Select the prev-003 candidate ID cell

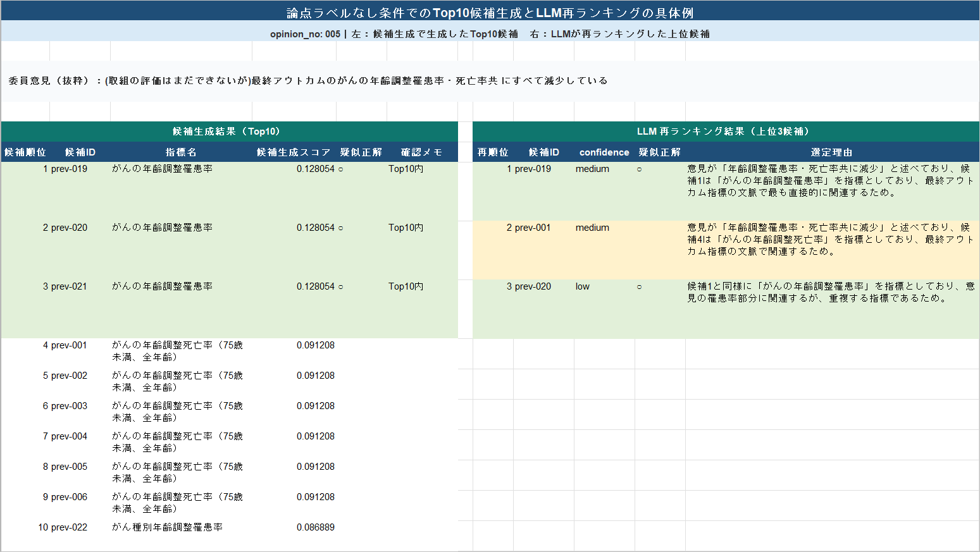point(69,406)
